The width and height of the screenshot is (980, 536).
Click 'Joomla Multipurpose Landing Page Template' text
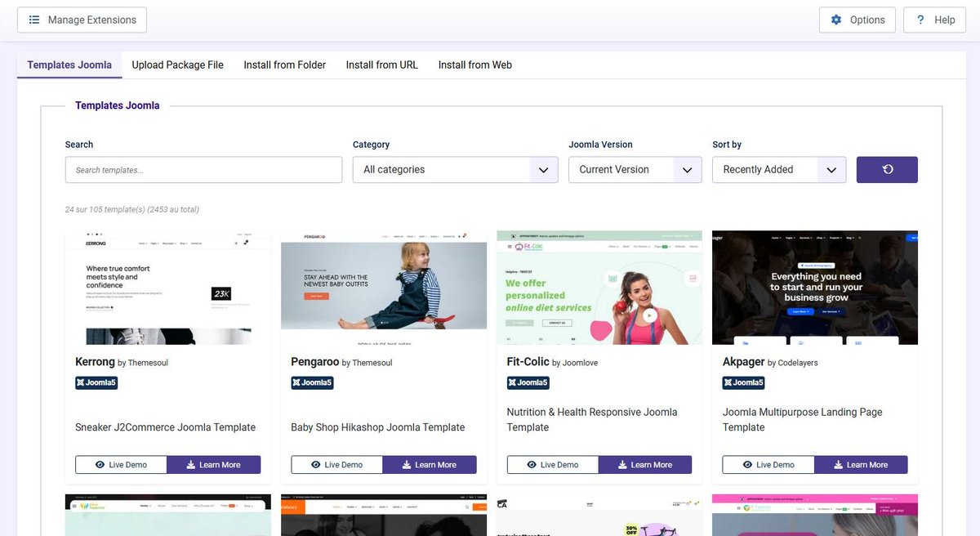[x=803, y=420]
